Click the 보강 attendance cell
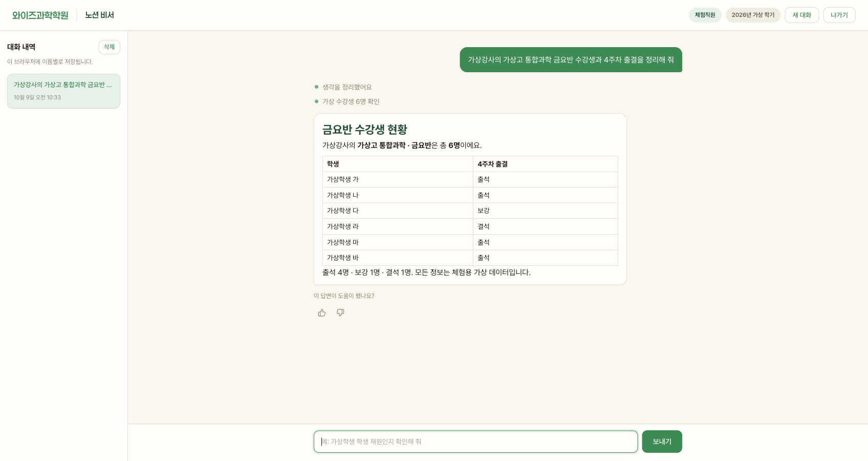This screenshot has width=868, height=461. 546,211
